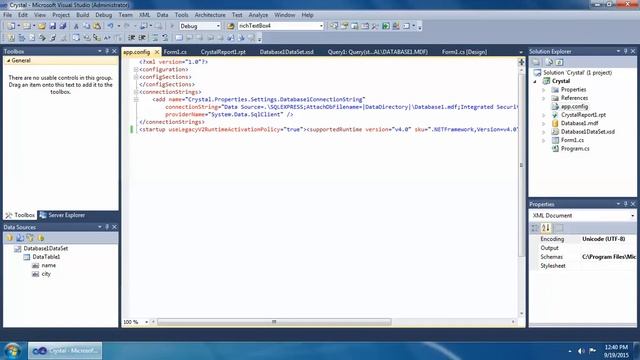
Task: Click the Configure Data Source icon
Action: pos(30,238)
